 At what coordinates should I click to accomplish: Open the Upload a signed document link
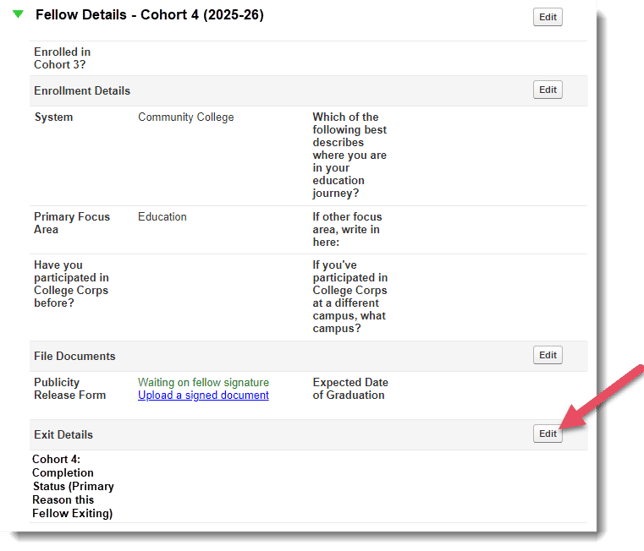[203, 395]
